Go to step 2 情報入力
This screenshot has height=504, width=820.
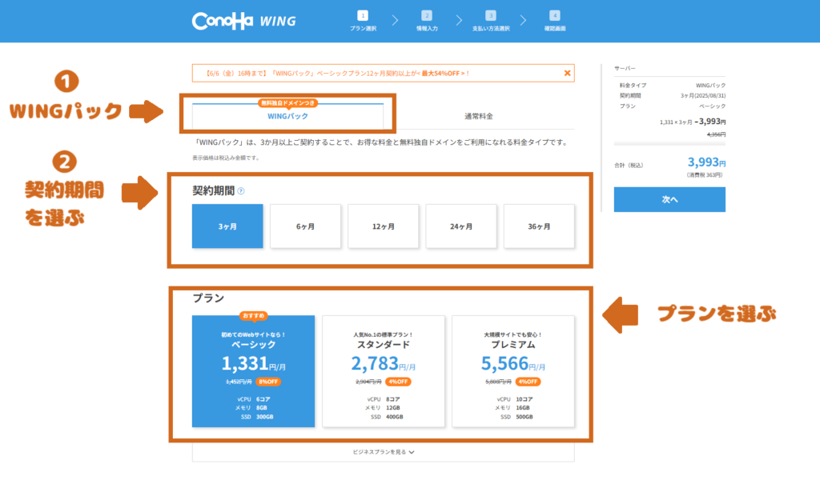(x=427, y=21)
